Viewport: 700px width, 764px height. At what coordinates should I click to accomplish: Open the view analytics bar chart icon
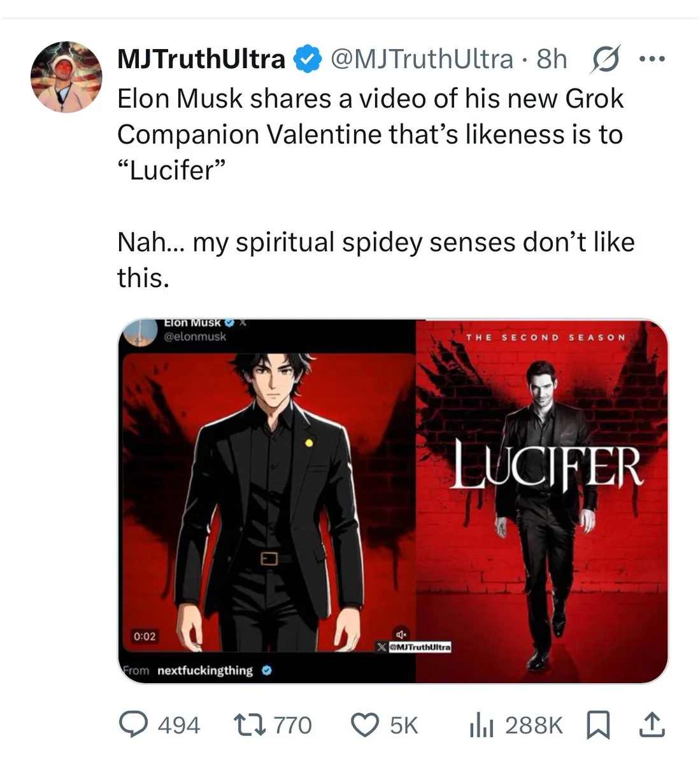[x=482, y=725]
